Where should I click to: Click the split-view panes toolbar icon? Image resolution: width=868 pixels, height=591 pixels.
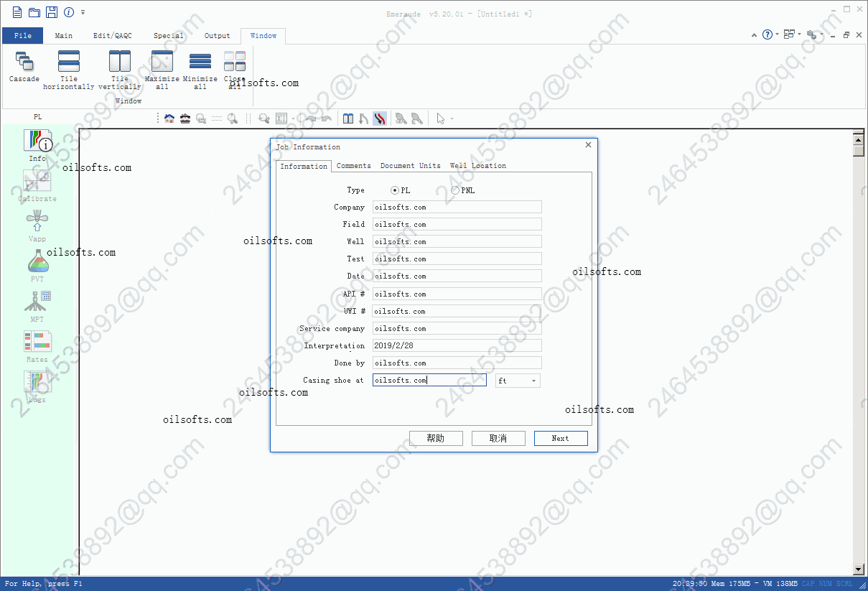pos(348,118)
